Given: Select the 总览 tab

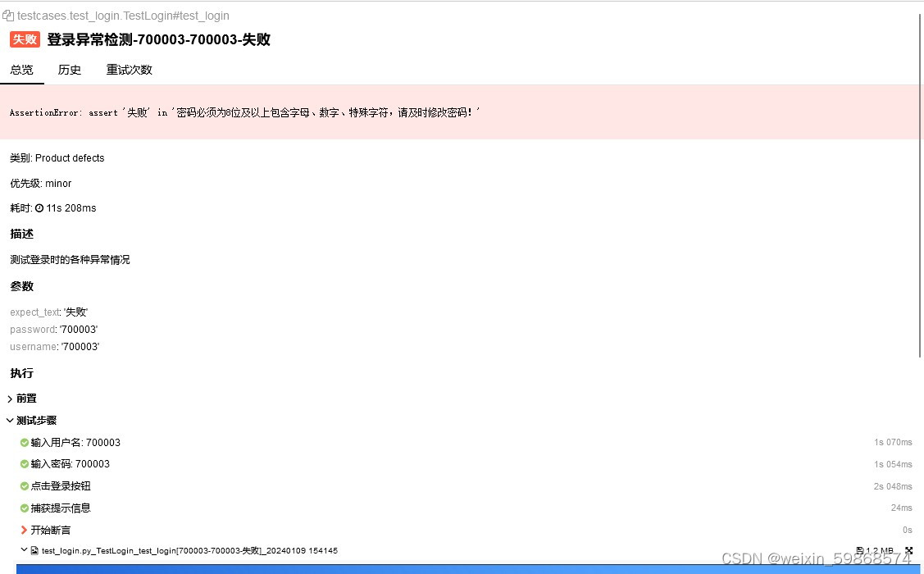Looking at the screenshot, I should tap(21, 70).
